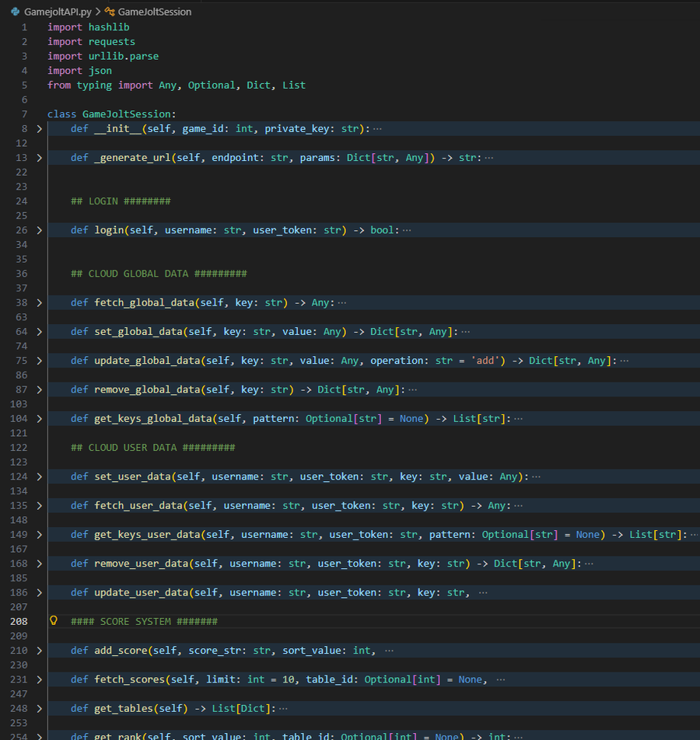Expand the set_global_data fold chevron
The image size is (700, 740).
(x=40, y=332)
